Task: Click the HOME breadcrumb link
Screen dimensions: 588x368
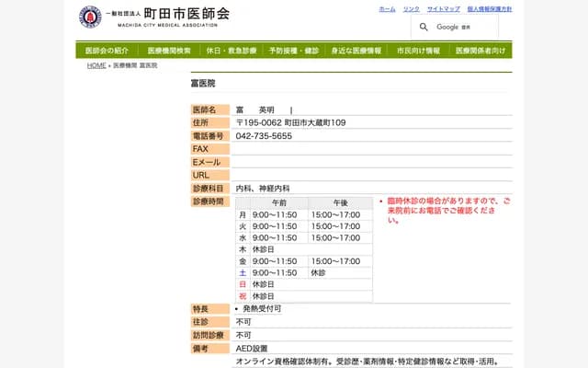Action: pos(96,66)
